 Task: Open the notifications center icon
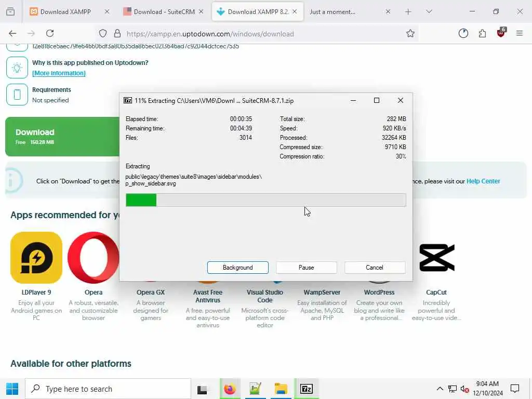point(515,389)
